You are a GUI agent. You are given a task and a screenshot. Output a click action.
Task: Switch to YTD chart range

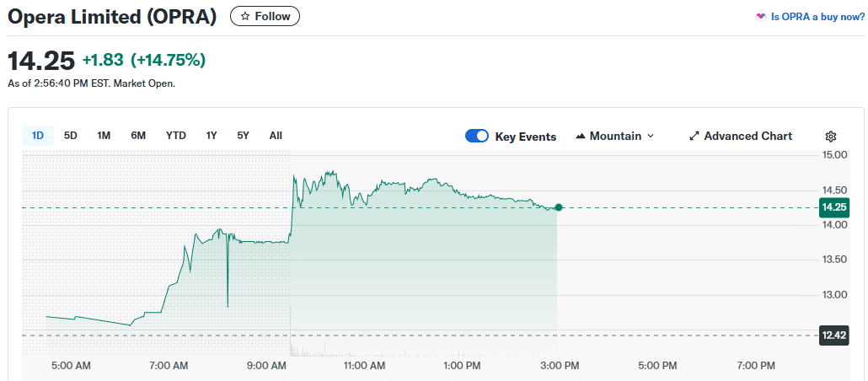click(176, 136)
